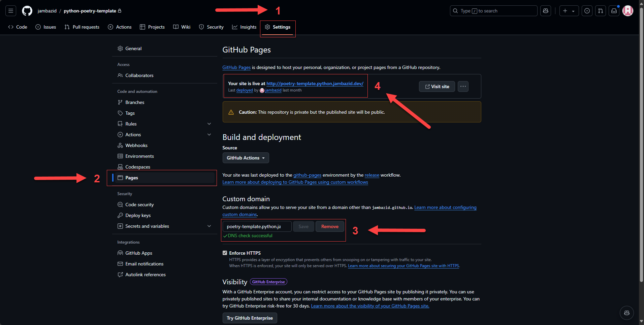
Task: Open the Wiki tab
Action: pos(182,27)
